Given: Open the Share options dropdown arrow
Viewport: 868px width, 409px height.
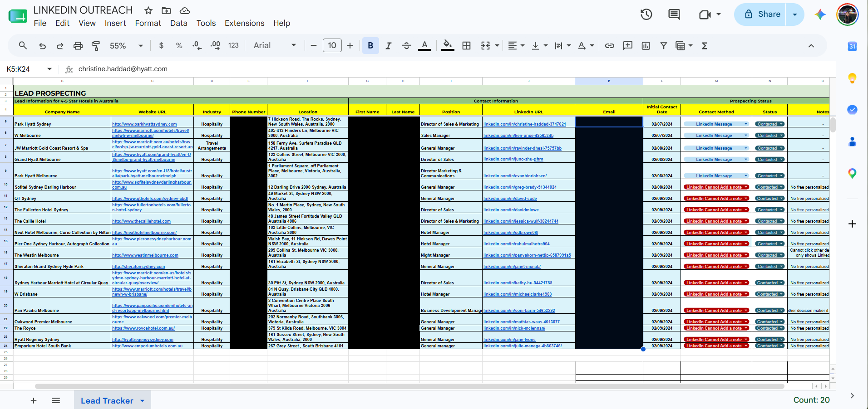Looking at the screenshot, I should click(795, 15).
